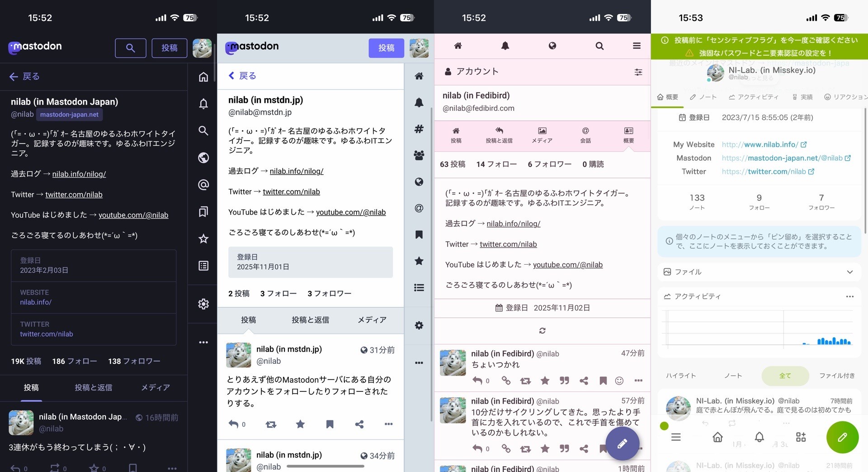Open your avatar thumbnail in mstdn.jp header

pyautogui.click(x=419, y=48)
